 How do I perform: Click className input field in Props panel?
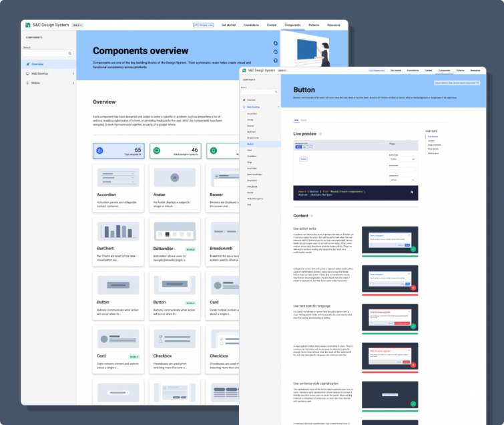(403, 170)
